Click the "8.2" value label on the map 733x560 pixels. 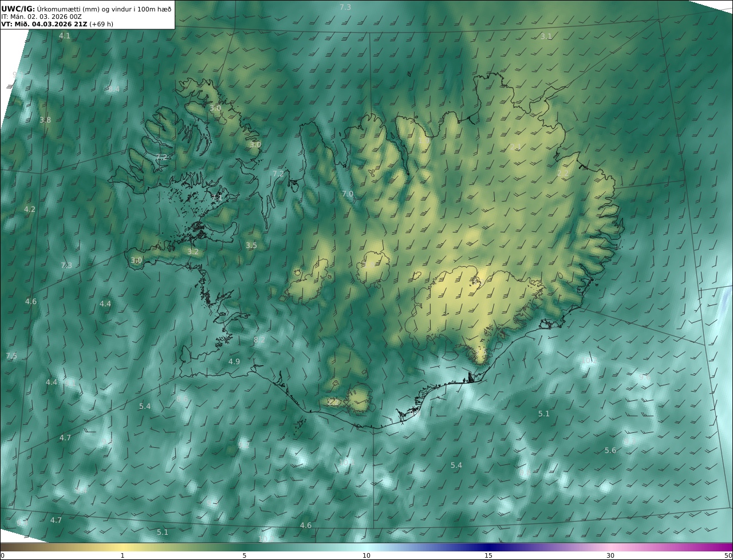(259, 340)
